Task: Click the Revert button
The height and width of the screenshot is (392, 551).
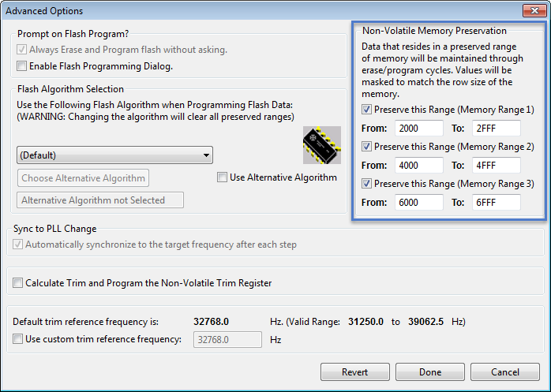Action: [x=355, y=372]
